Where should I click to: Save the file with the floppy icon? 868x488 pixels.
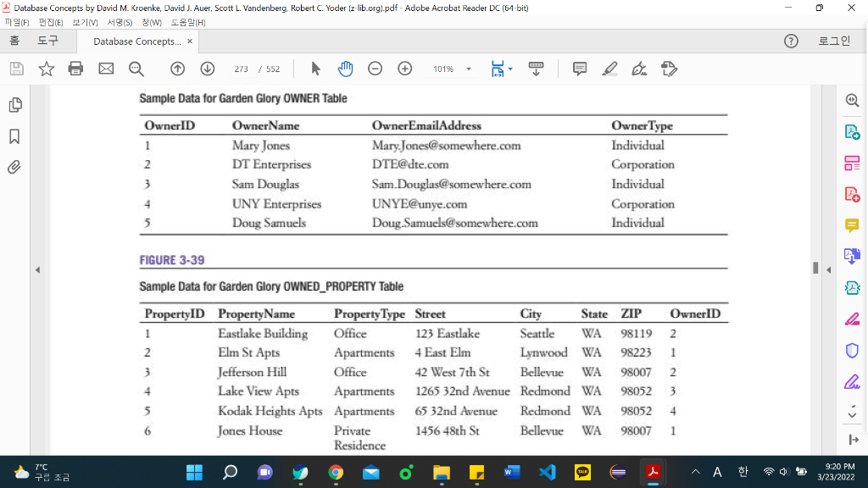[17, 69]
